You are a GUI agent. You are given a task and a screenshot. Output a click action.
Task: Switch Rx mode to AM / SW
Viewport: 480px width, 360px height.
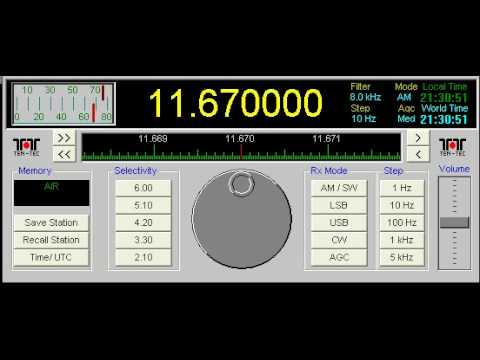(x=339, y=188)
